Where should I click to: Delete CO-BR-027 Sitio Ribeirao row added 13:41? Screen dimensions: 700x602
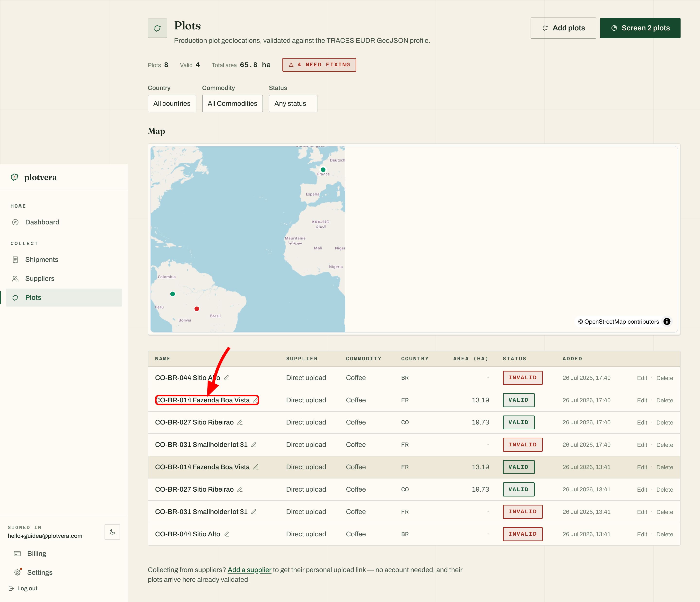(665, 489)
